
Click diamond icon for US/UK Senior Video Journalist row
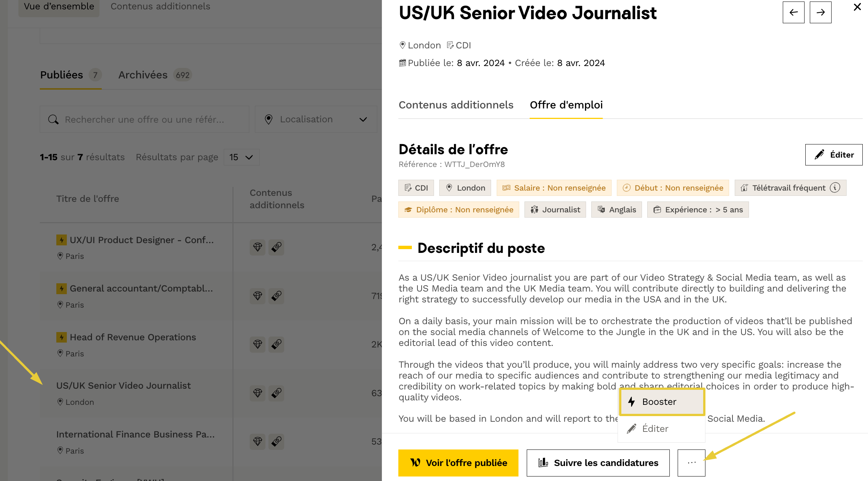pyautogui.click(x=258, y=393)
